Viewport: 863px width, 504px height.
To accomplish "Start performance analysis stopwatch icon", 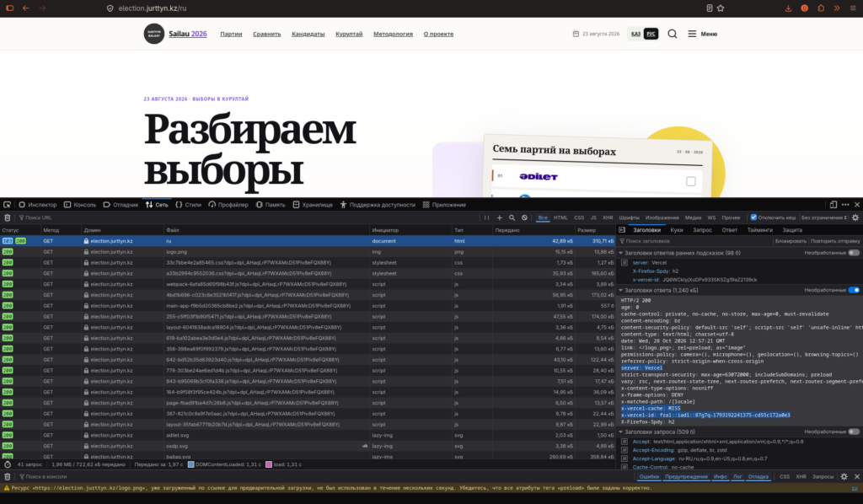I will [7, 464].
